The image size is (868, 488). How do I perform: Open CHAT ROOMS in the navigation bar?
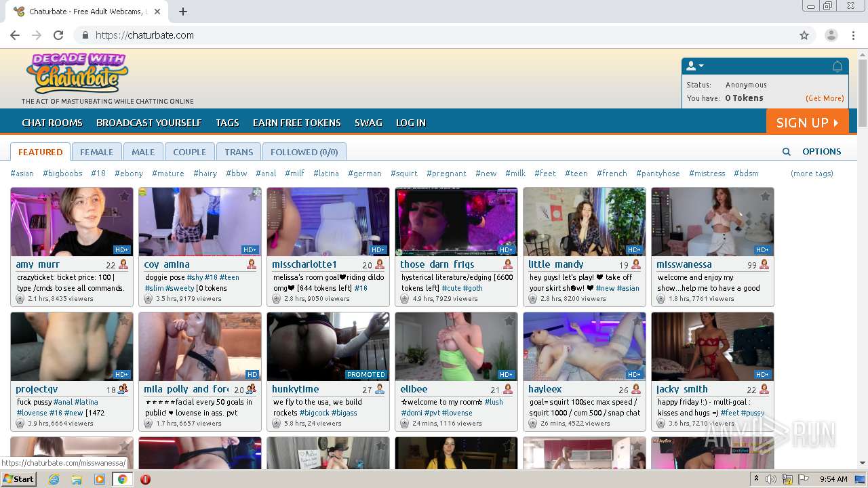coord(52,123)
